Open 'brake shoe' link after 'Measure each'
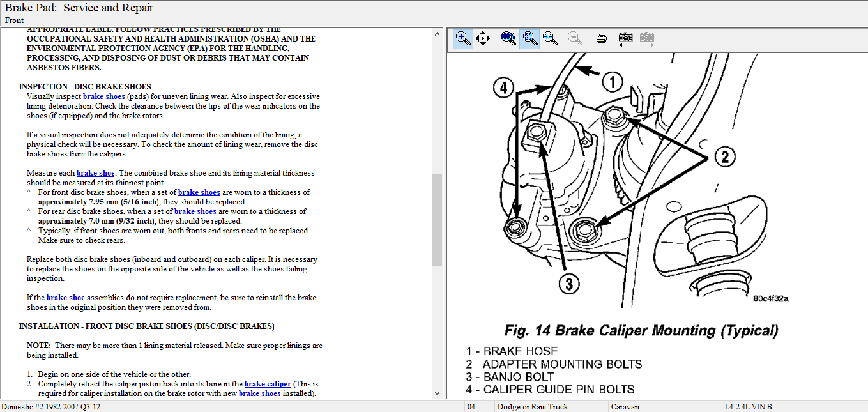Image resolution: width=868 pixels, height=412 pixels. (x=96, y=173)
